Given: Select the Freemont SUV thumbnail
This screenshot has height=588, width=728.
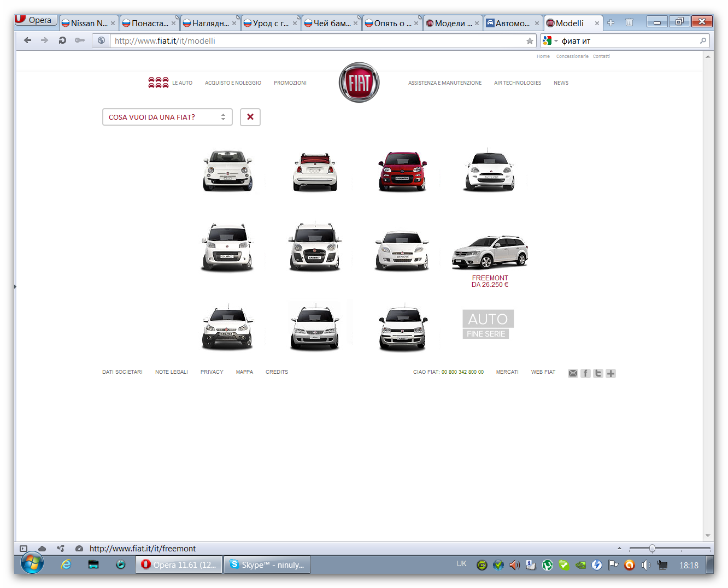Looking at the screenshot, I should tap(490, 252).
